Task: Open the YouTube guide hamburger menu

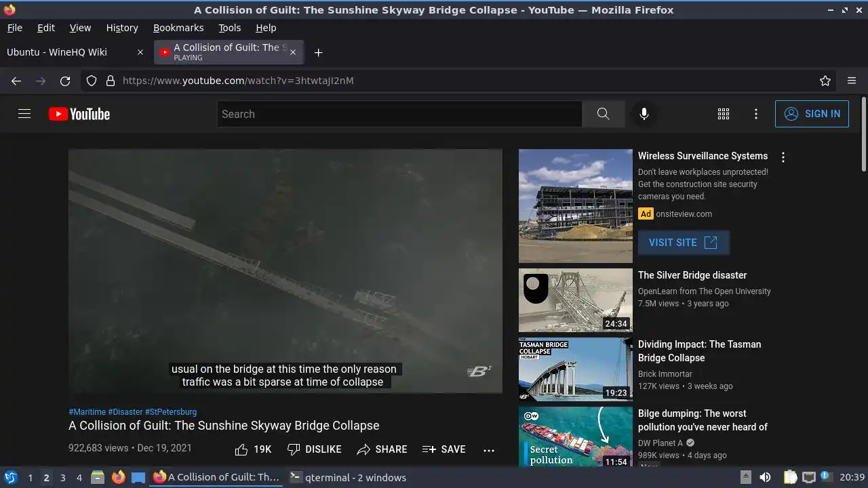Action: point(24,114)
